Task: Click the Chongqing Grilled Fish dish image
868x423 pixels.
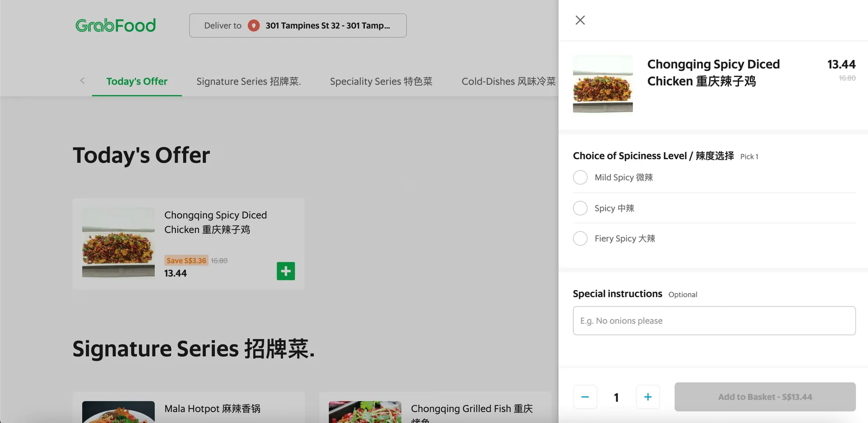Action: [x=365, y=412]
